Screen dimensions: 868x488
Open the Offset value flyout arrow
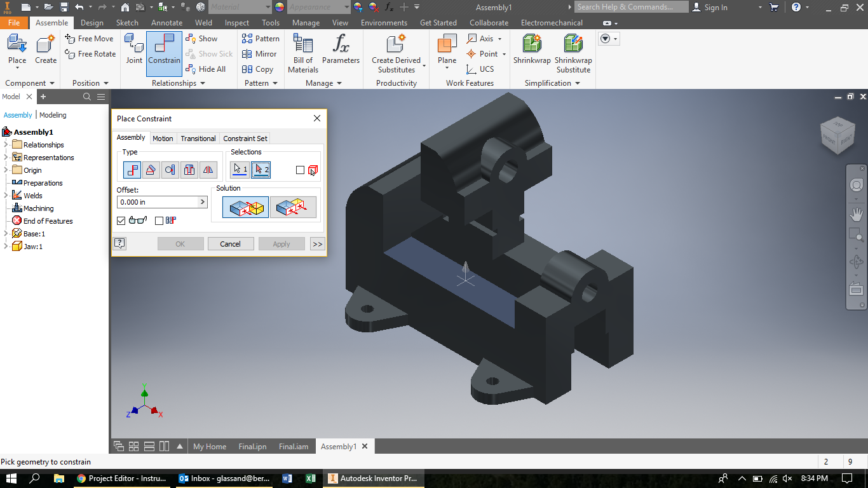point(203,202)
